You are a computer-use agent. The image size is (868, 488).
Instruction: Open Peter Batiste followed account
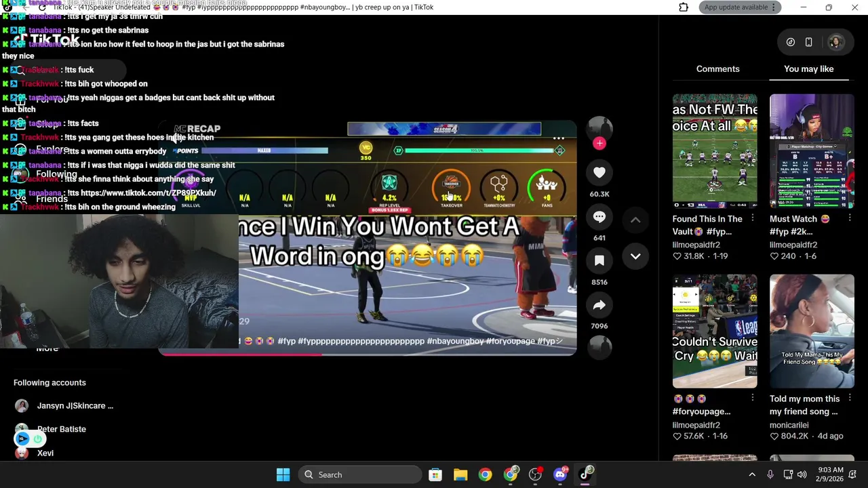(51, 429)
